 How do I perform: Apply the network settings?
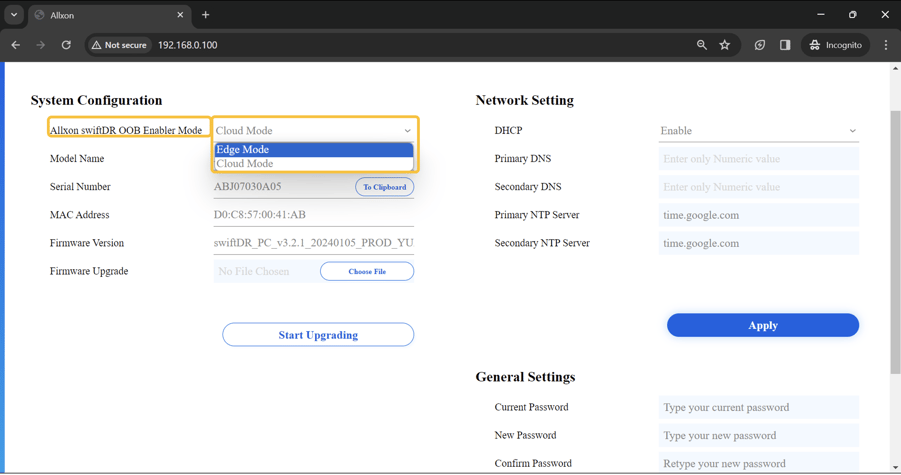click(x=763, y=325)
